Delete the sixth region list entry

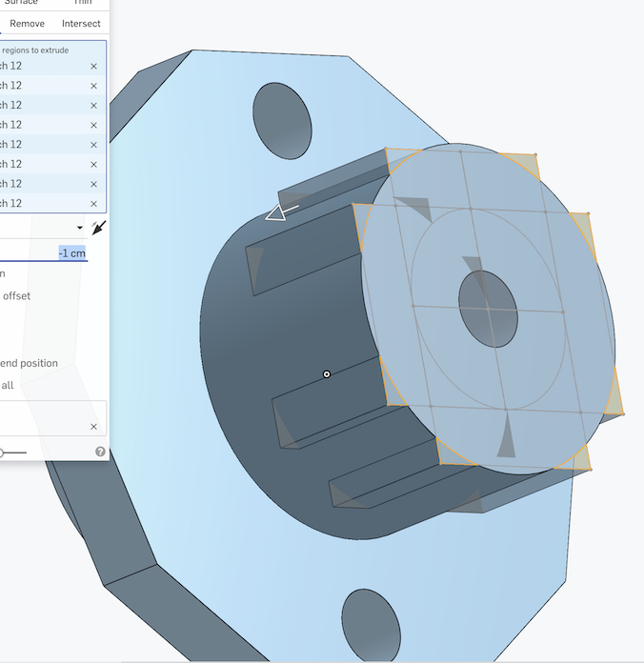[x=93, y=164]
